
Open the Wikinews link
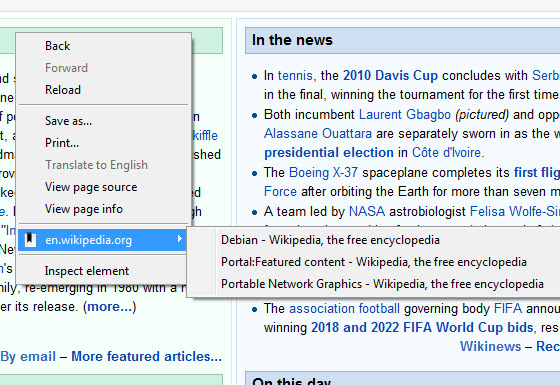tap(490, 346)
